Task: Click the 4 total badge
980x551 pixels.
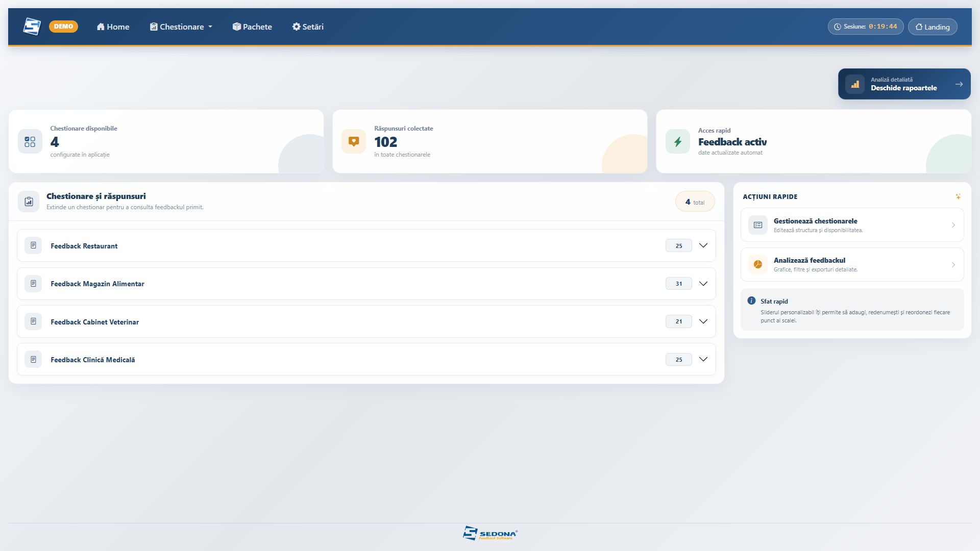Action: click(695, 202)
